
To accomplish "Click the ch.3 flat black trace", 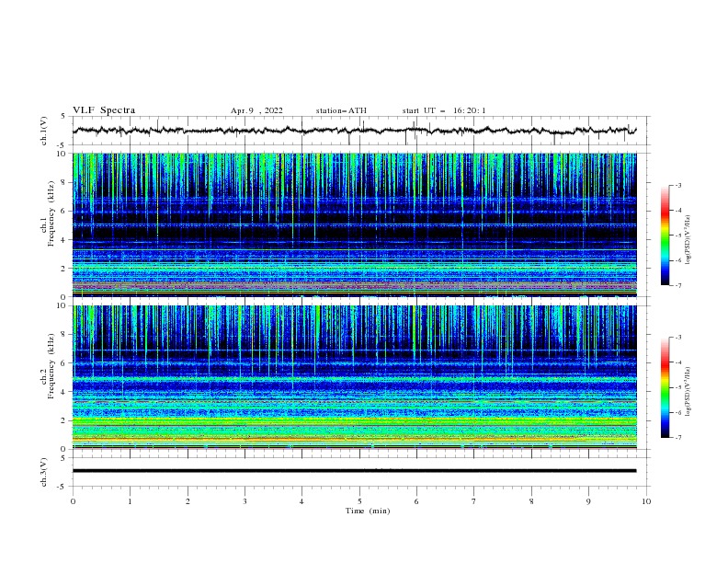I will coord(355,471).
